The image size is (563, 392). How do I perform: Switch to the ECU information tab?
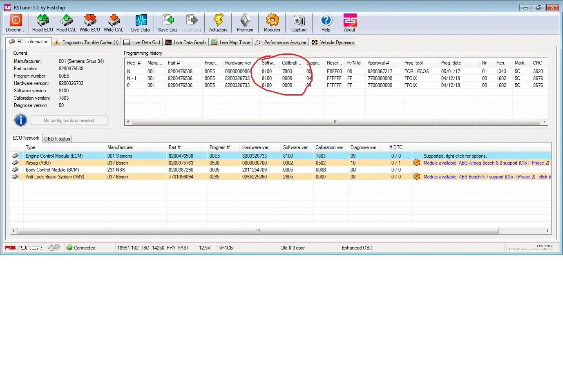[x=29, y=42]
